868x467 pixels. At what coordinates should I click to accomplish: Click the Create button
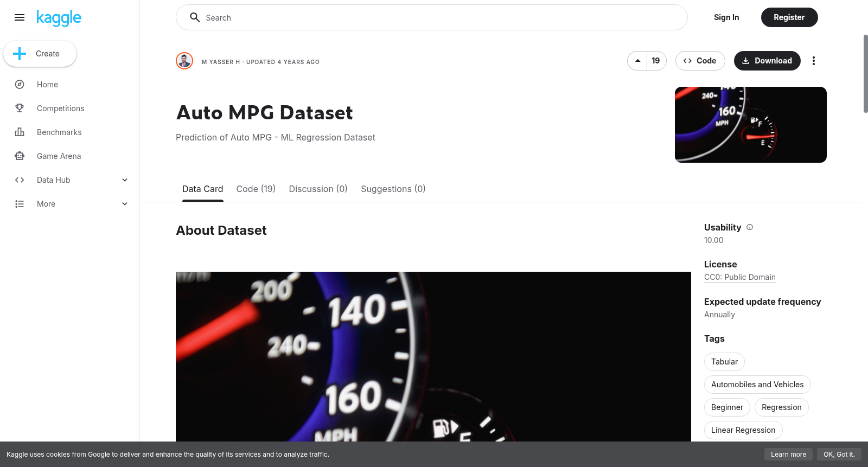point(40,54)
